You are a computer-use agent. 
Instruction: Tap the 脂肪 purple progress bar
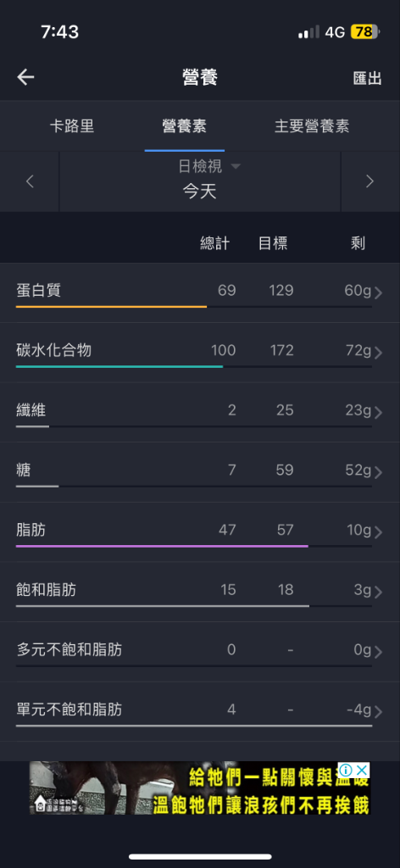(x=162, y=546)
